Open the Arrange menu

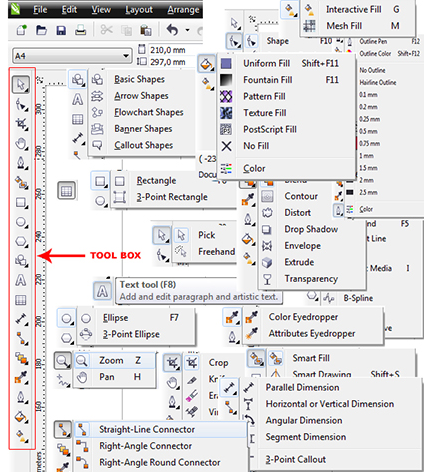coord(183,10)
